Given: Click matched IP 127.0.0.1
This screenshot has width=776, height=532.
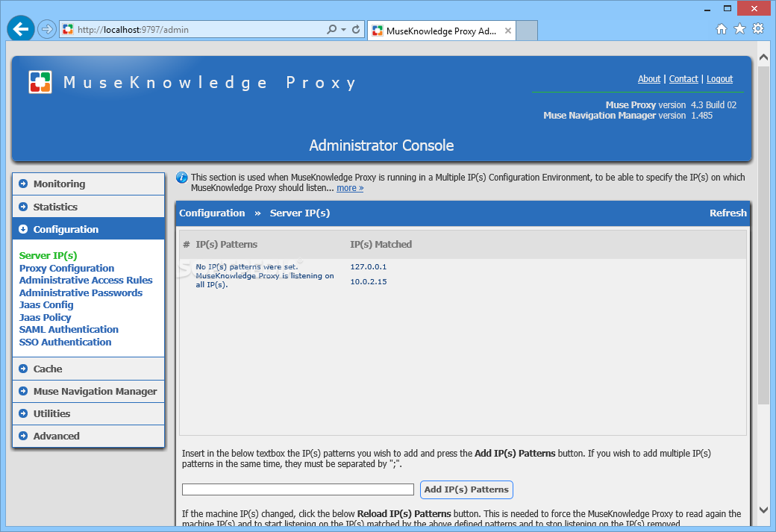Looking at the screenshot, I should 368,266.
